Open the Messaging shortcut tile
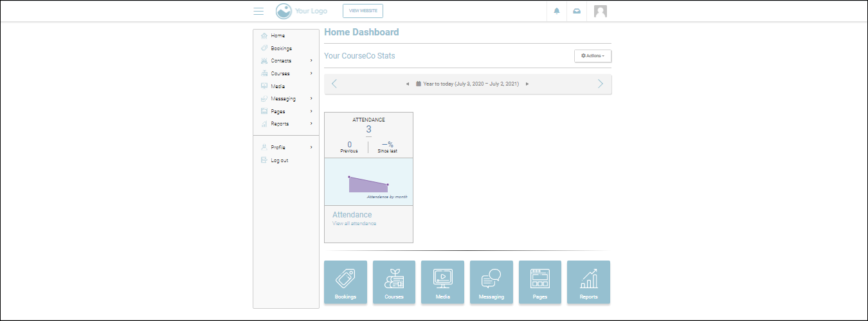 491,282
